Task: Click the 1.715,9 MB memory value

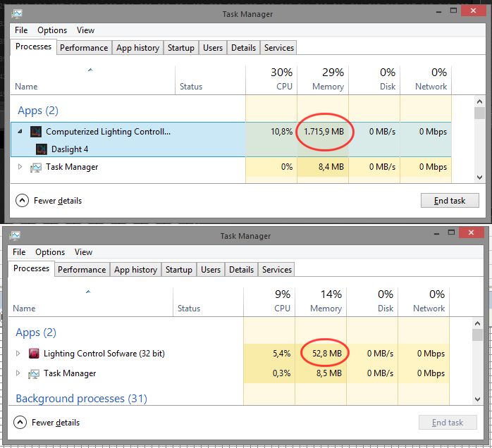Action: click(324, 132)
